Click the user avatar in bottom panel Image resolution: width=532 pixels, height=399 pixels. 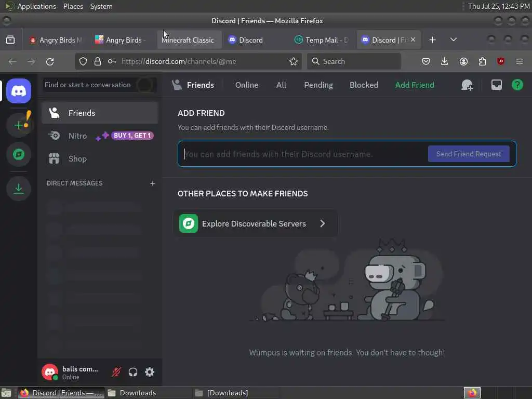tap(50, 372)
